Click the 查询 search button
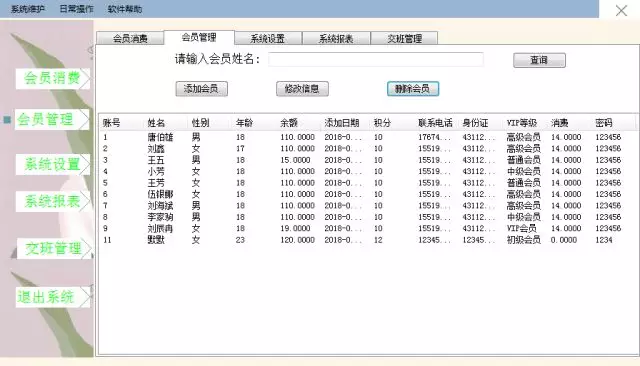 tap(539, 60)
